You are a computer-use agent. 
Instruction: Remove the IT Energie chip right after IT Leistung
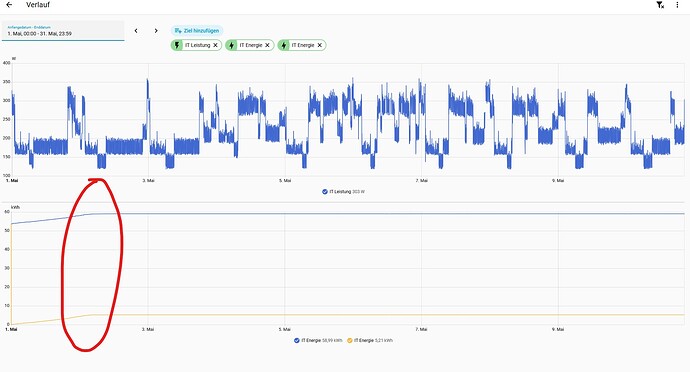pos(267,45)
